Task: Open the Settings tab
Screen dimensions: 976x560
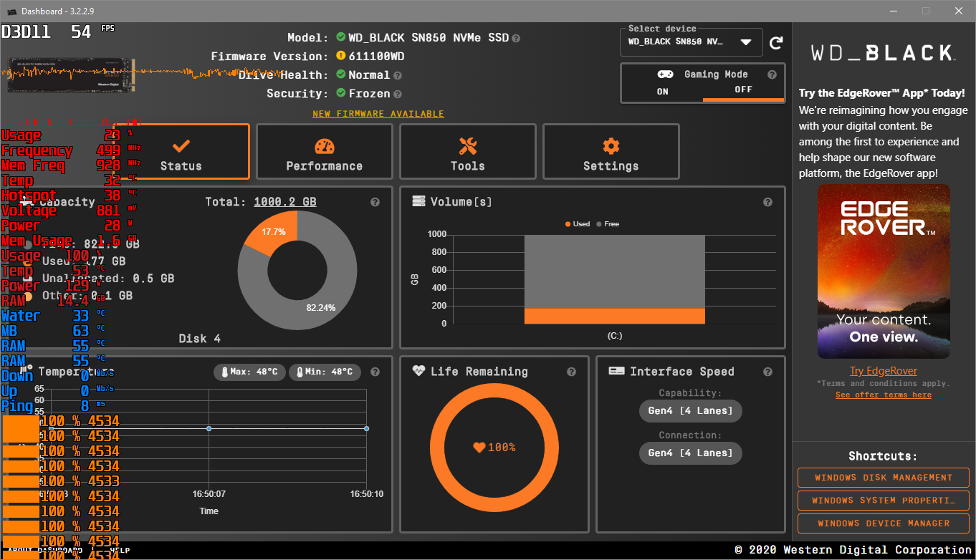Action: click(x=611, y=151)
